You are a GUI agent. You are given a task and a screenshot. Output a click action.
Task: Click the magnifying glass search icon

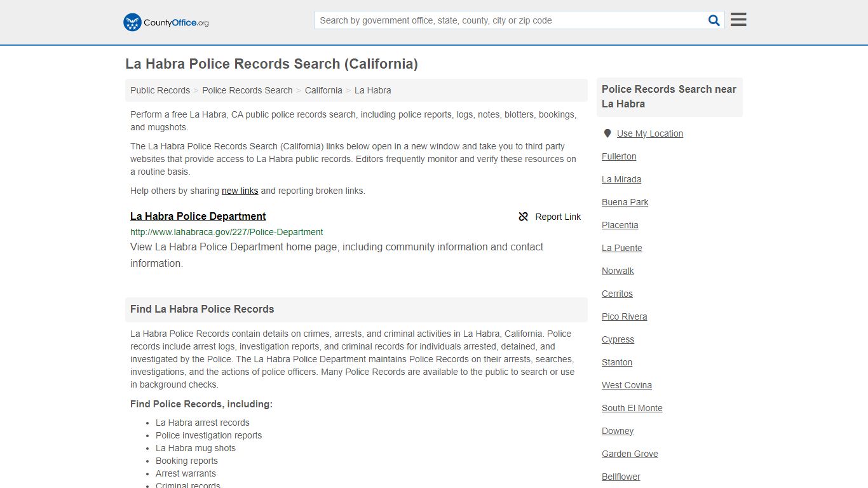(x=714, y=20)
